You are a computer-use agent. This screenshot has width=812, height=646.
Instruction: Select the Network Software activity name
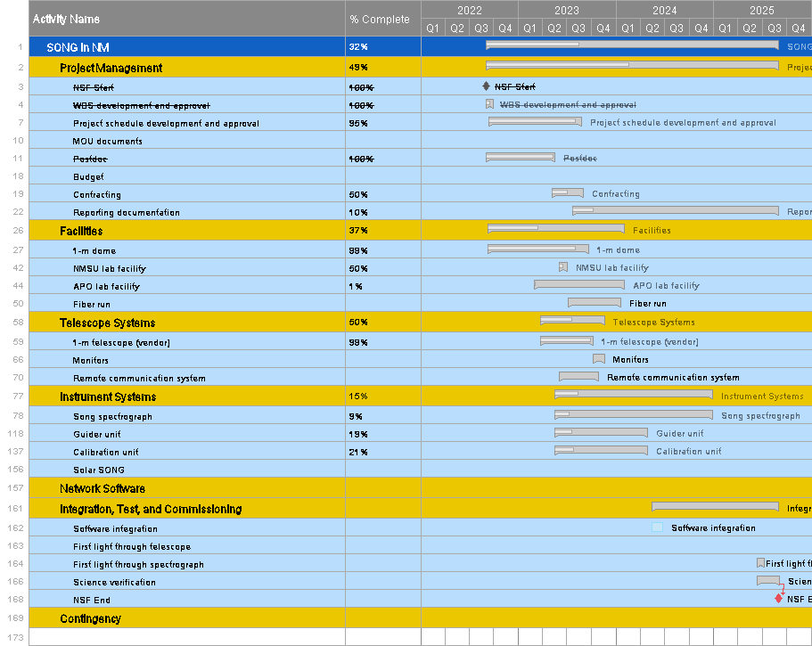(x=102, y=488)
